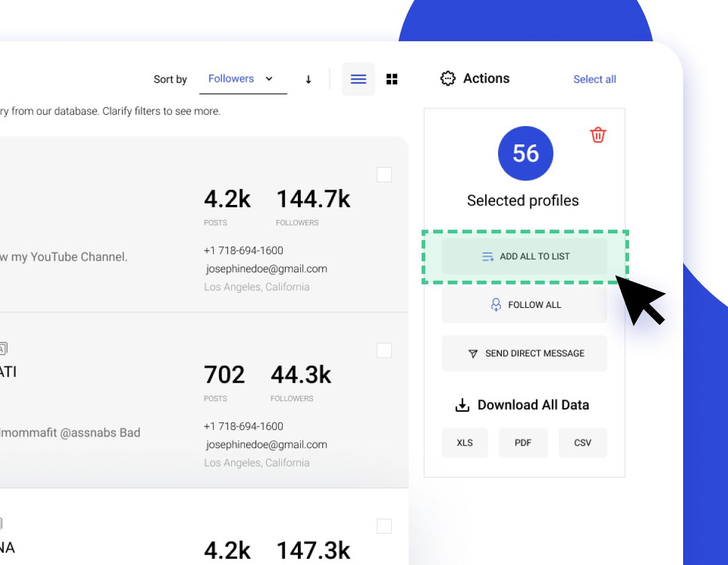
Task: Open the Sort by Followers dropdown
Action: tap(243, 79)
